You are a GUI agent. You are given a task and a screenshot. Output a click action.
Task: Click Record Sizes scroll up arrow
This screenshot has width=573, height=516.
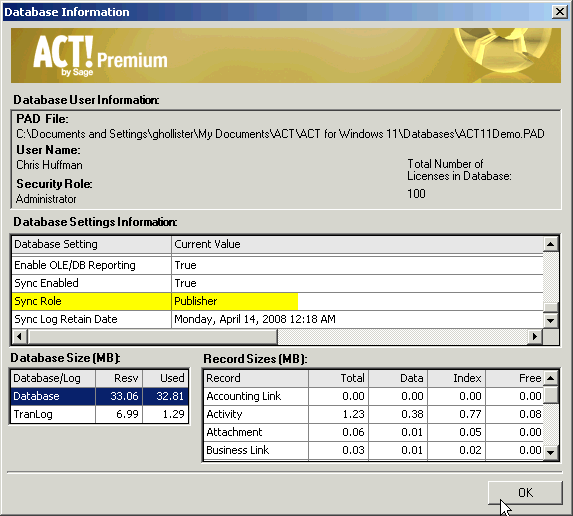551,378
